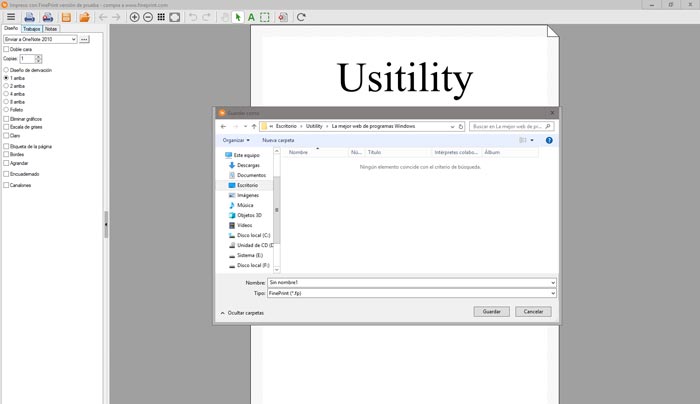Open the Organizar dropdown menu
This screenshot has height=404, width=700.
pyautogui.click(x=236, y=140)
